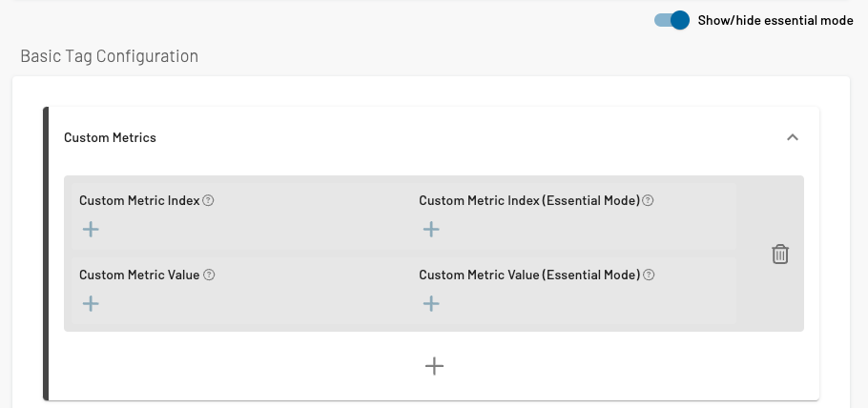Click the 'Custom Metric Index' field label

click(139, 201)
